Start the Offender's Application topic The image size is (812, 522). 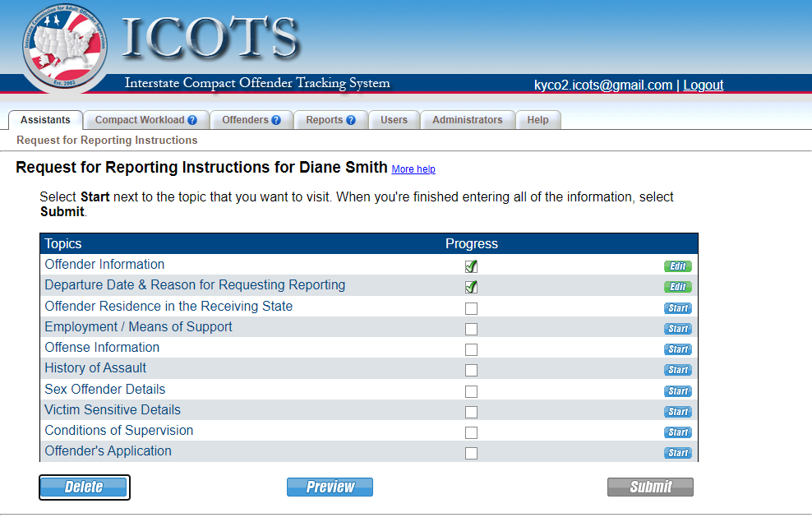pyautogui.click(x=678, y=453)
